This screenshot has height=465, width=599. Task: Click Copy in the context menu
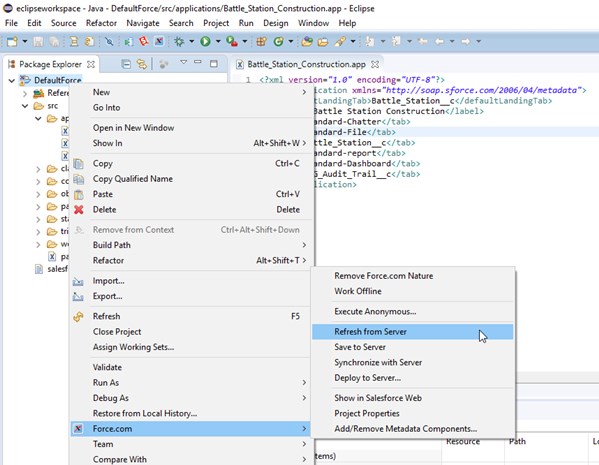pyautogui.click(x=190, y=164)
